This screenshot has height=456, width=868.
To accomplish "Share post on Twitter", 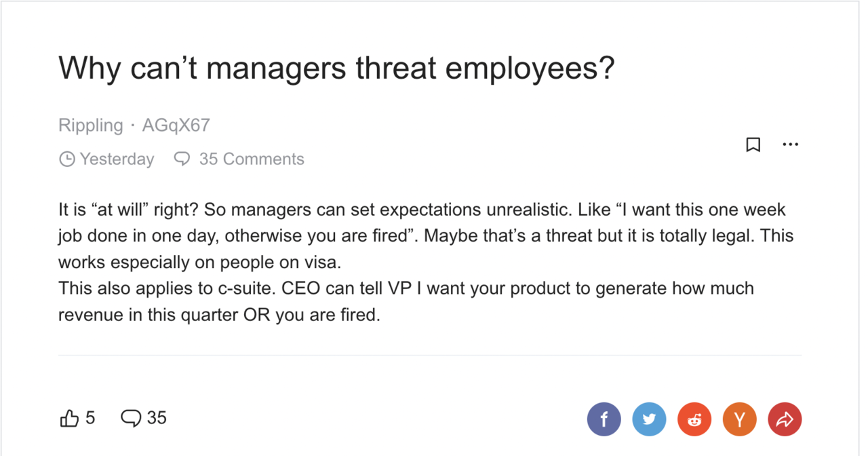I will tap(650, 419).
